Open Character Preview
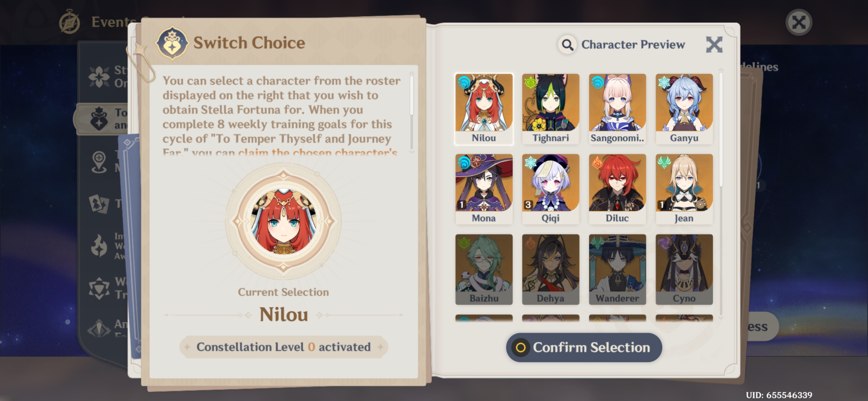This screenshot has width=868, height=401. coord(622,45)
